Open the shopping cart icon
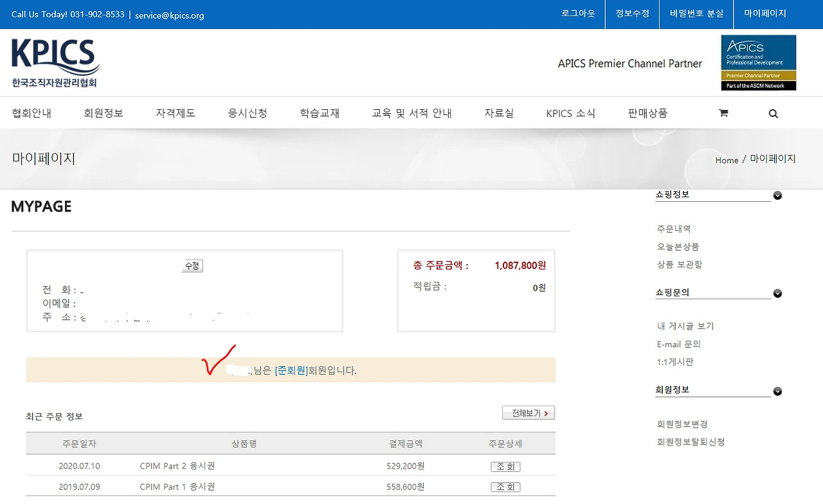 [723, 113]
